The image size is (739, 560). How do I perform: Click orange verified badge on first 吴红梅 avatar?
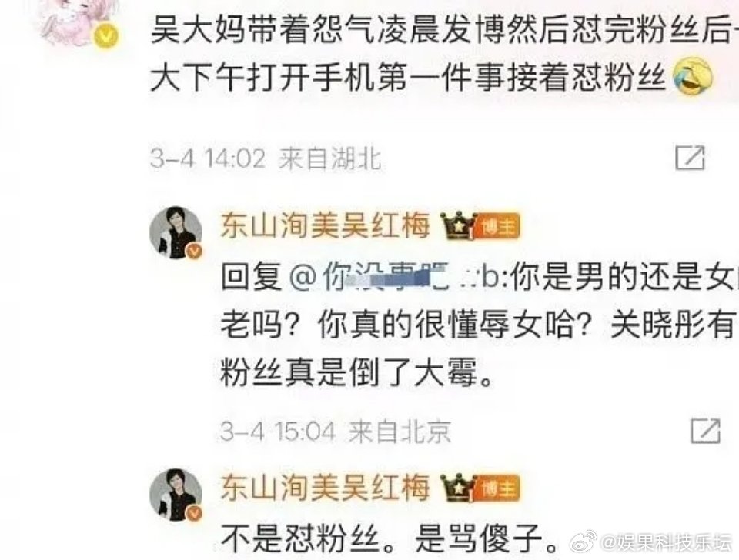(194, 251)
